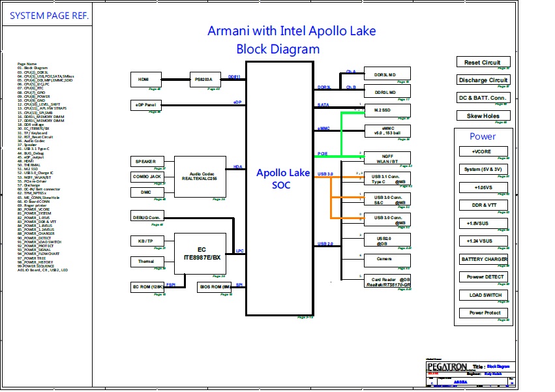Screen dimensions: 555x392
Task: Click the System (5V & 3V) box
Action: tap(483, 170)
